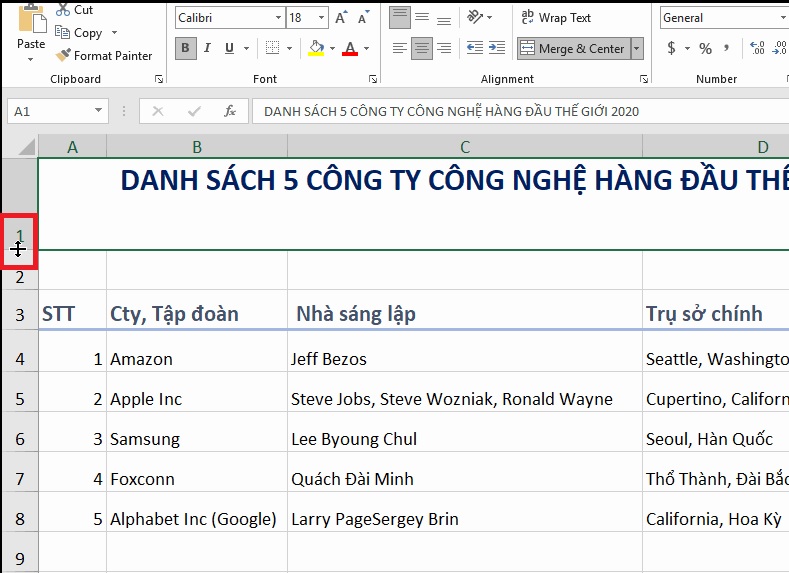Align text right

pyautogui.click(x=443, y=48)
